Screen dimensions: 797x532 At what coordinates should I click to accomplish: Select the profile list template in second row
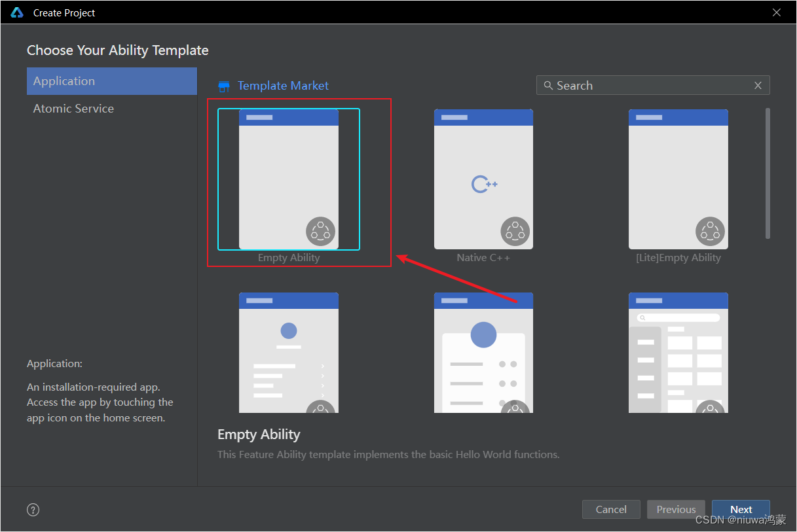(289, 353)
